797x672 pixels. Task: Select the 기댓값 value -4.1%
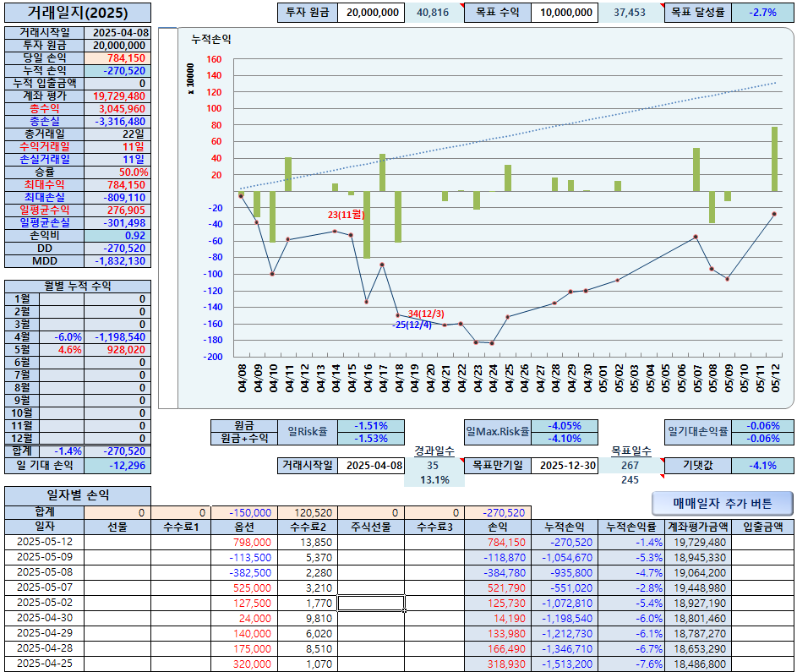(762, 466)
